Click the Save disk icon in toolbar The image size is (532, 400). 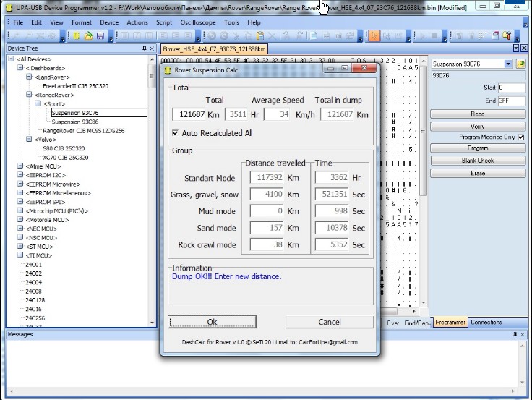click(100, 35)
